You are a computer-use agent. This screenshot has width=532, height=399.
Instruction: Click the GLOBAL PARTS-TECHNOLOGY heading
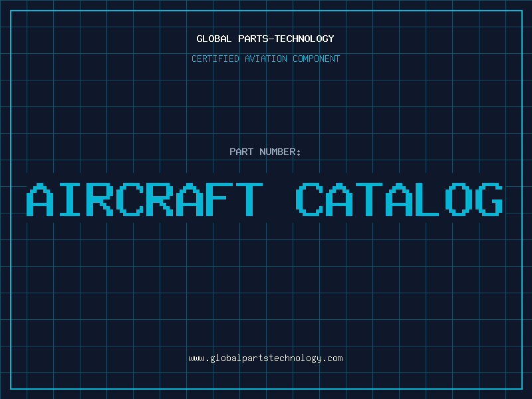pyautogui.click(x=265, y=39)
